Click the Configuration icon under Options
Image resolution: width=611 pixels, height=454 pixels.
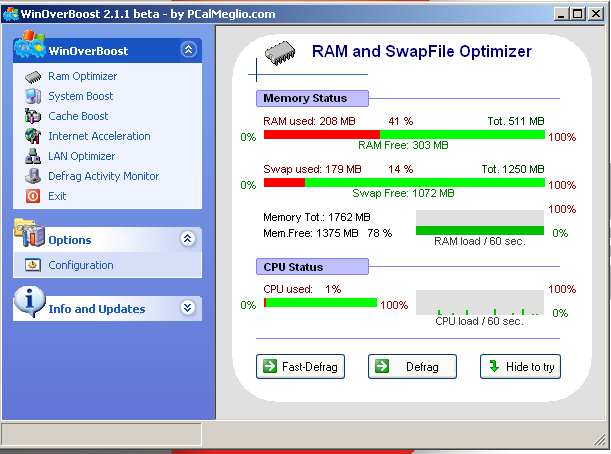[33, 265]
